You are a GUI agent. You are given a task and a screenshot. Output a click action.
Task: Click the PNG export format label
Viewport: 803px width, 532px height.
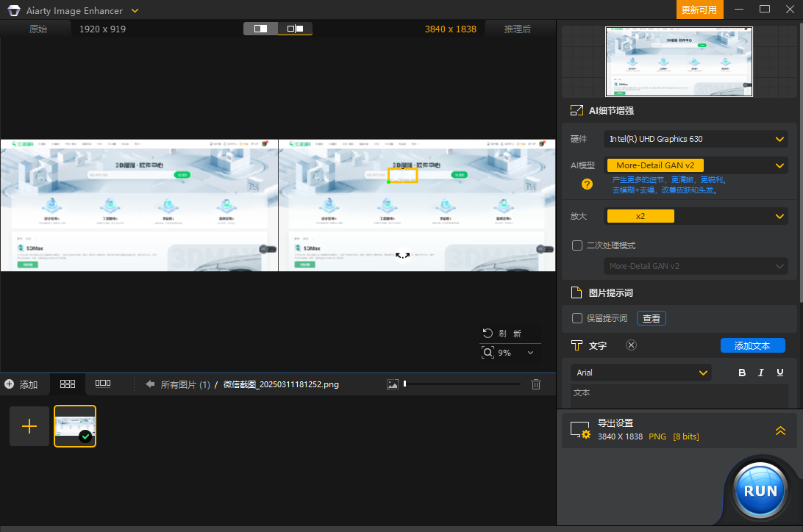(x=657, y=436)
